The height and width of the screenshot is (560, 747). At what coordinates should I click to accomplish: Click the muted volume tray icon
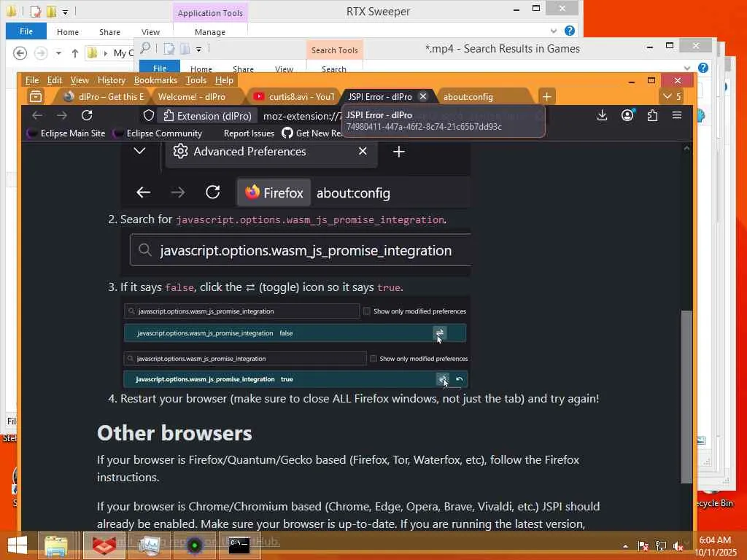coord(678,545)
